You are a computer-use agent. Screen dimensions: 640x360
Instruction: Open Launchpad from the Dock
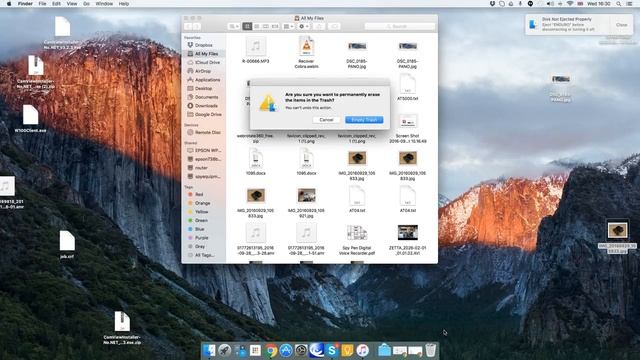pyautogui.click(x=224, y=350)
